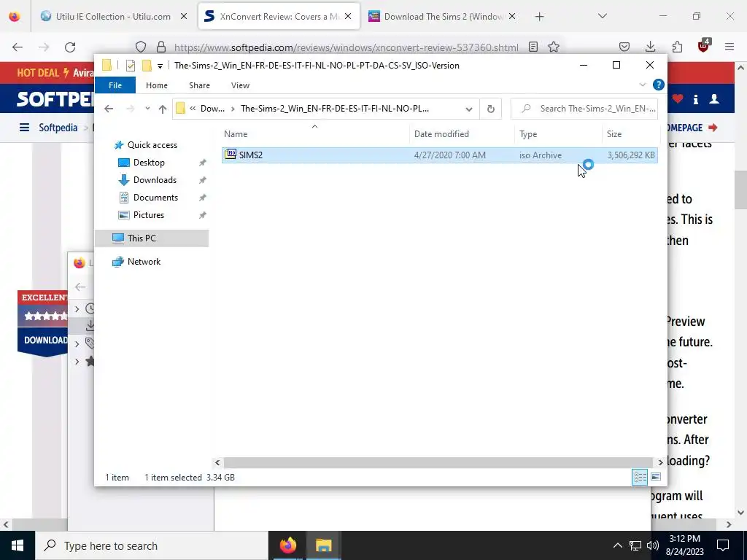Select Network in navigation pane

(x=144, y=262)
